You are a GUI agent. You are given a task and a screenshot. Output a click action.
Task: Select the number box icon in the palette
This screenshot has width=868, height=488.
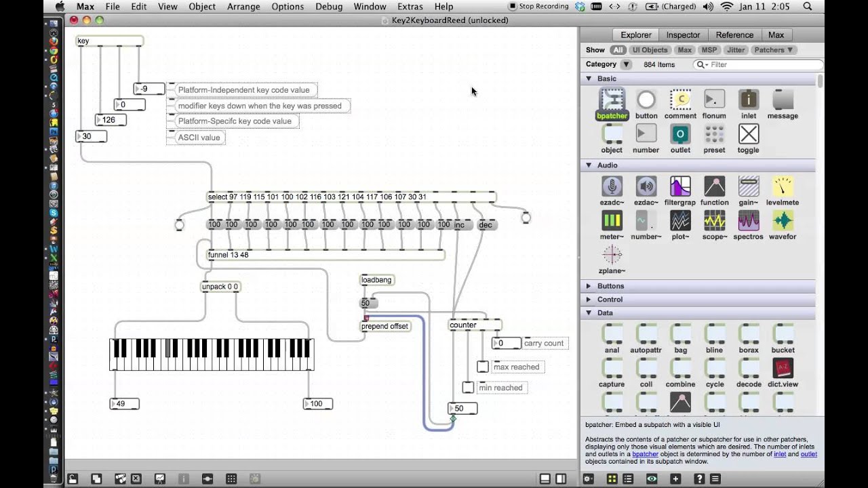pyautogui.click(x=646, y=134)
